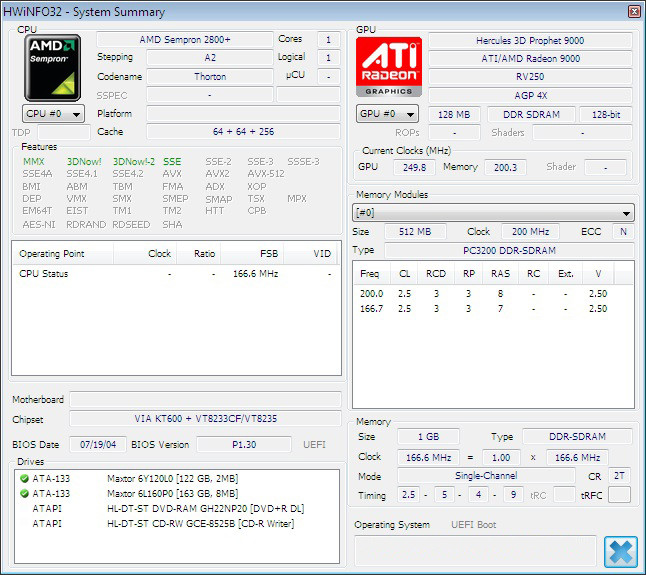This screenshot has height=575, width=646.
Task: Click the 2T command rate field
Action: (619, 476)
